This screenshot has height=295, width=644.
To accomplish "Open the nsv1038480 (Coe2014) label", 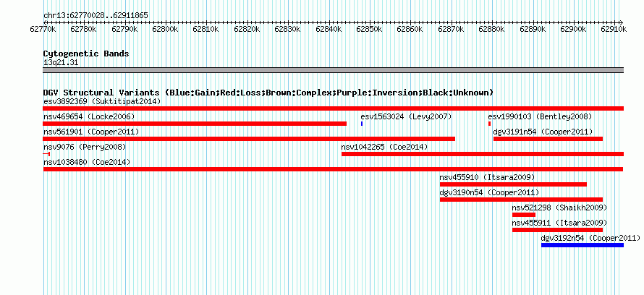I will click(x=87, y=162).
